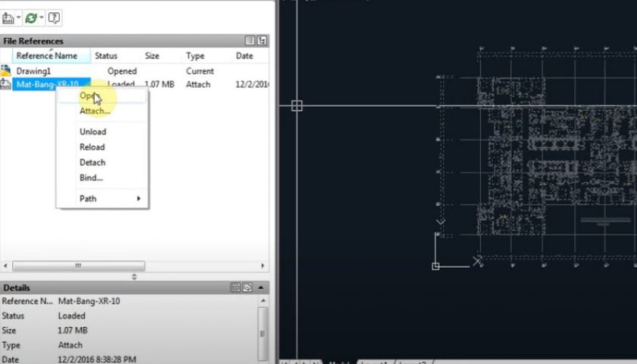
Task: Open dropdown arrow beside Attach DWG icon
Action: (x=18, y=17)
